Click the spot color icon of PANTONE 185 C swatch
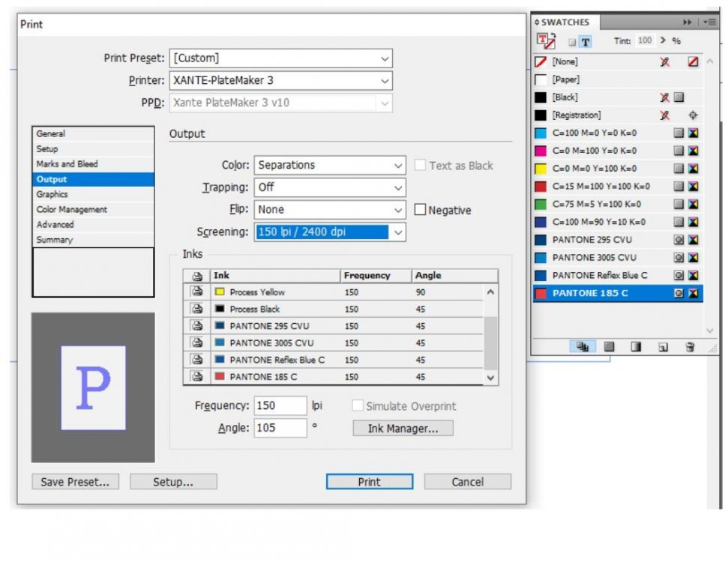This screenshot has width=728, height=562. tap(679, 293)
